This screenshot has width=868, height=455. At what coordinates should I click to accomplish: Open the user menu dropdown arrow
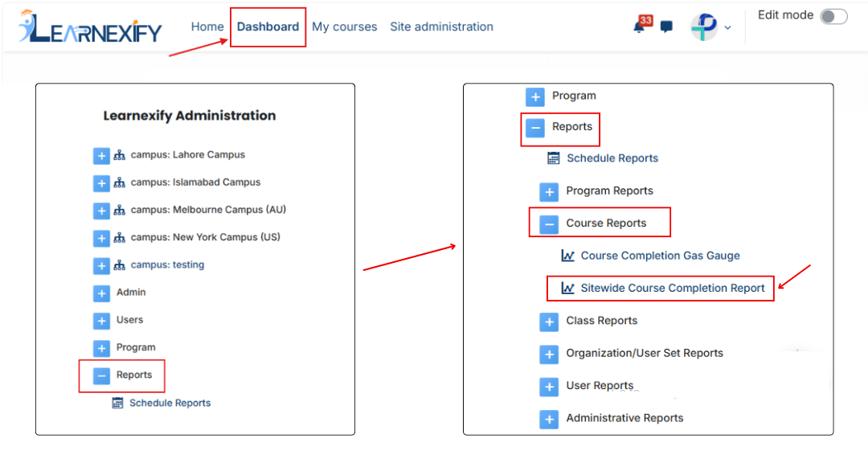pyautogui.click(x=727, y=27)
